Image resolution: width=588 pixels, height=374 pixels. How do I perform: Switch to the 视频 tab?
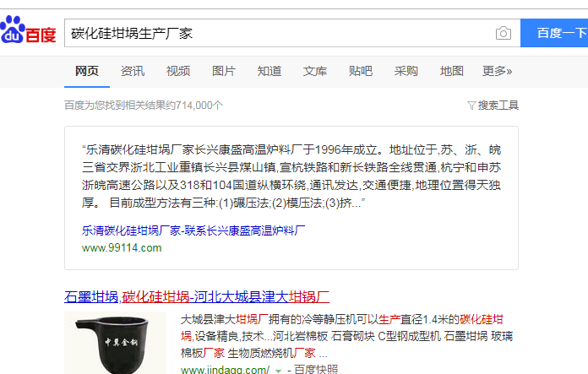[x=178, y=71]
